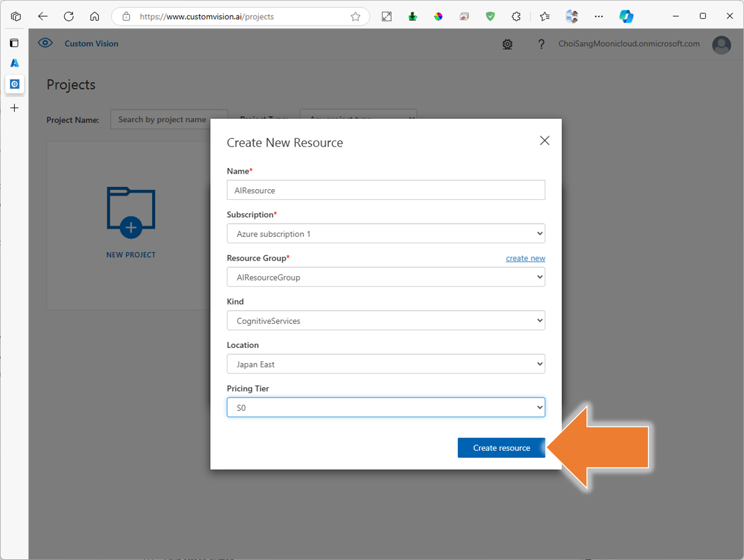The height and width of the screenshot is (560, 744).
Task: Click the green download extension icon
Action: coord(413,16)
